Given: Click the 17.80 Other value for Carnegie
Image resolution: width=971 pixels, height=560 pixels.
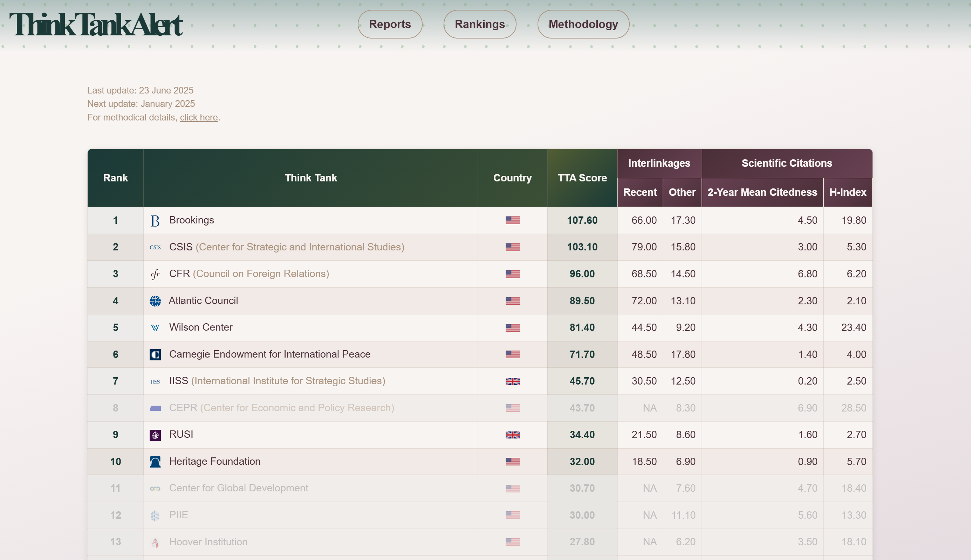Looking at the screenshot, I should (x=683, y=354).
